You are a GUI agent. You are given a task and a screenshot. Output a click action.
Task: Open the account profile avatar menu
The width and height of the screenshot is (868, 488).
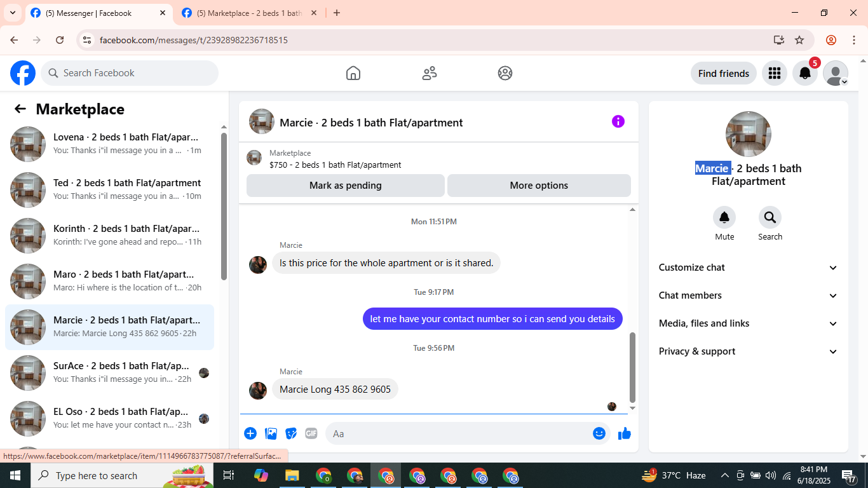coord(836,73)
